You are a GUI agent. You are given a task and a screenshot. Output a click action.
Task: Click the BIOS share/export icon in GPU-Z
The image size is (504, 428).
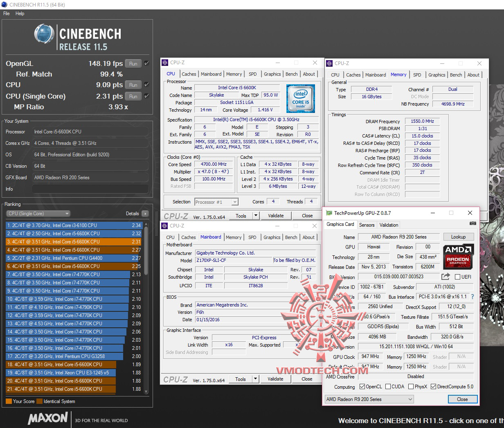(x=445, y=277)
